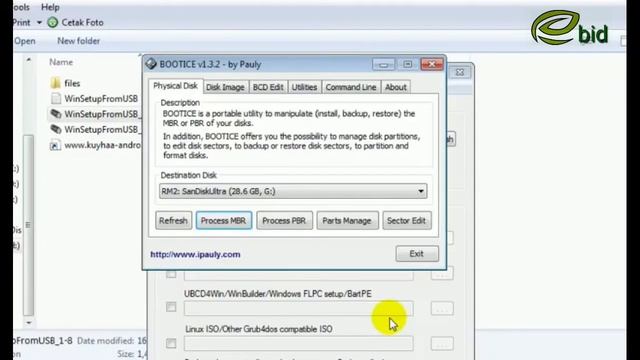Click Cetak Foto in the toolbar
640x360 pixels.
tap(82, 22)
